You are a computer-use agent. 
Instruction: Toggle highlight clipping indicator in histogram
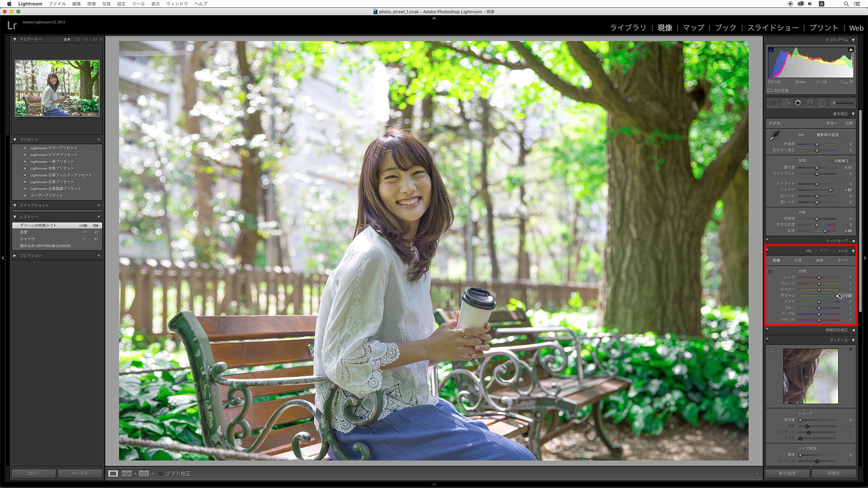coord(851,50)
